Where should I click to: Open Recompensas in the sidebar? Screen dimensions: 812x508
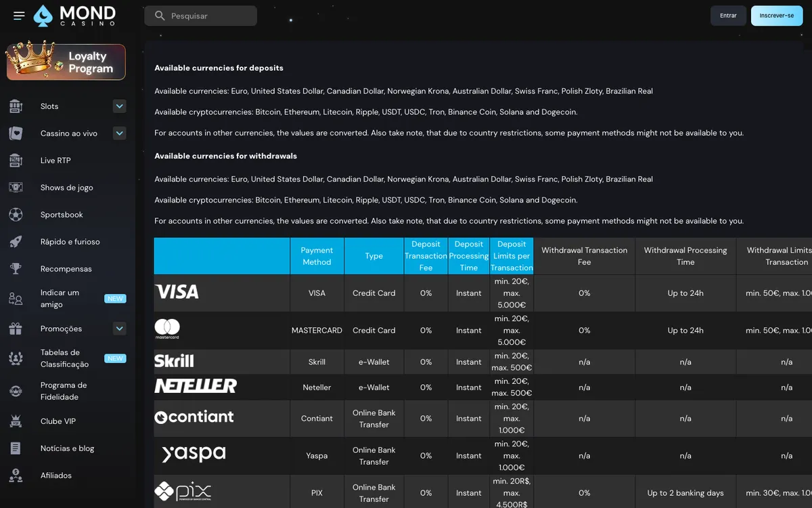[x=66, y=269]
